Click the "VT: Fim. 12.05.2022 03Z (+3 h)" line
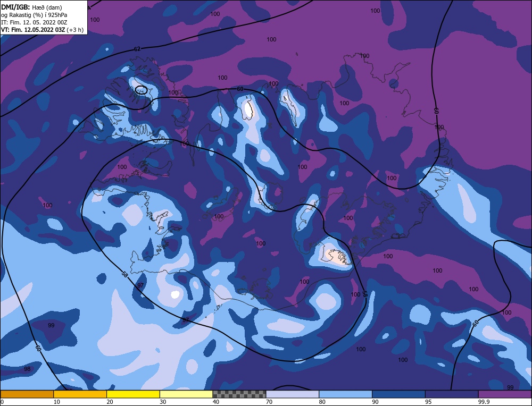The width and height of the screenshot is (532, 406). (42, 30)
